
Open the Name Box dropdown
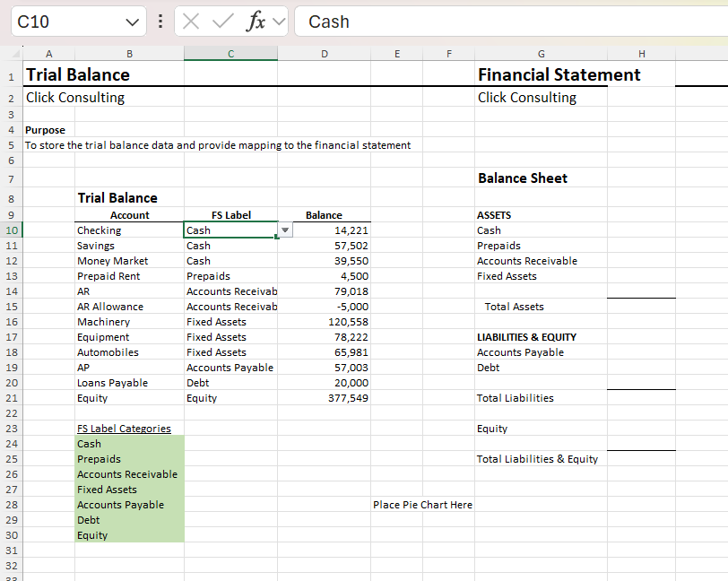pos(130,21)
